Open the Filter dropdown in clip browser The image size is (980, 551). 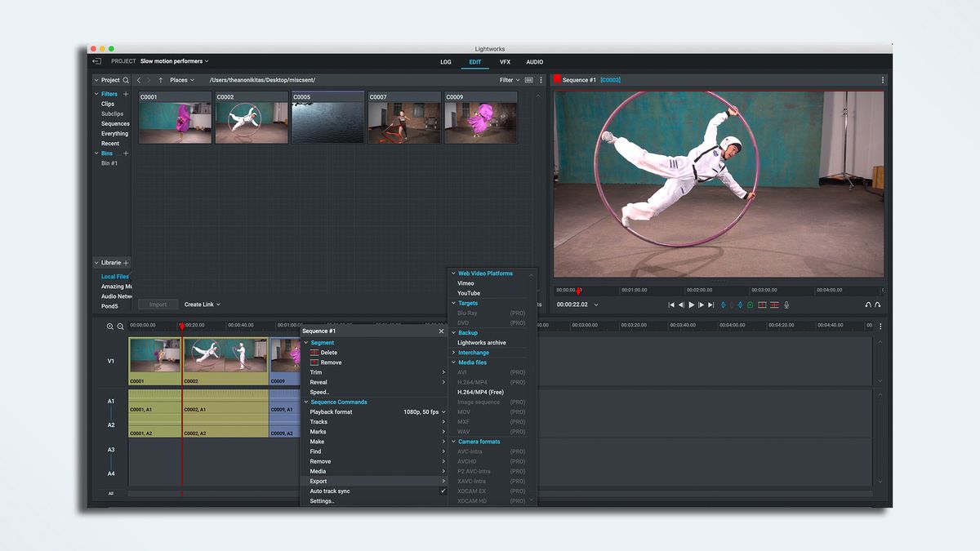coord(510,80)
